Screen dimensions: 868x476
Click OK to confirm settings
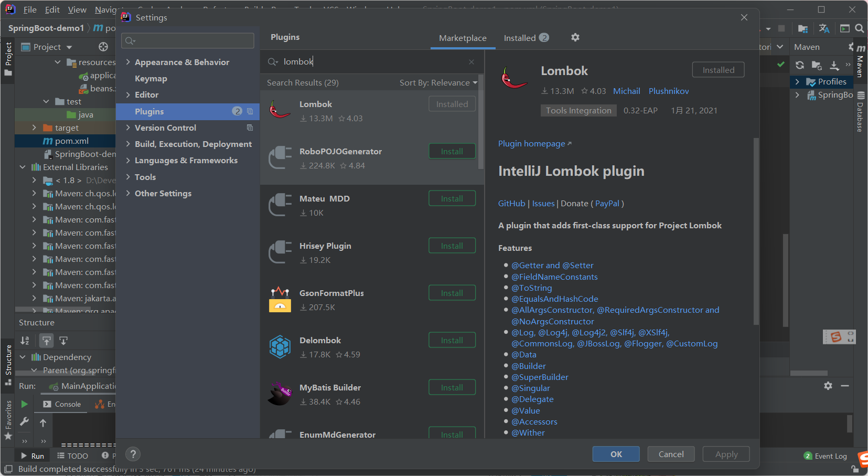[x=616, y=454]
